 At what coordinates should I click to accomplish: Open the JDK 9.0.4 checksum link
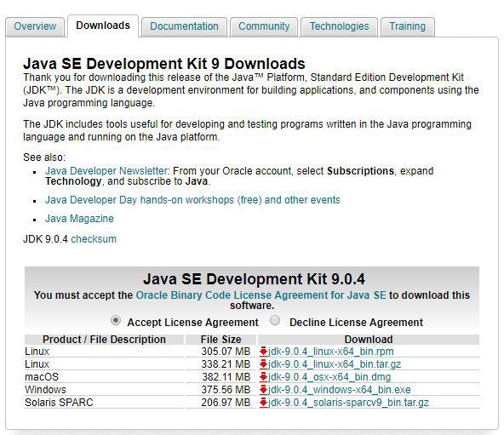pyautogui.click(x=94, y=239)
